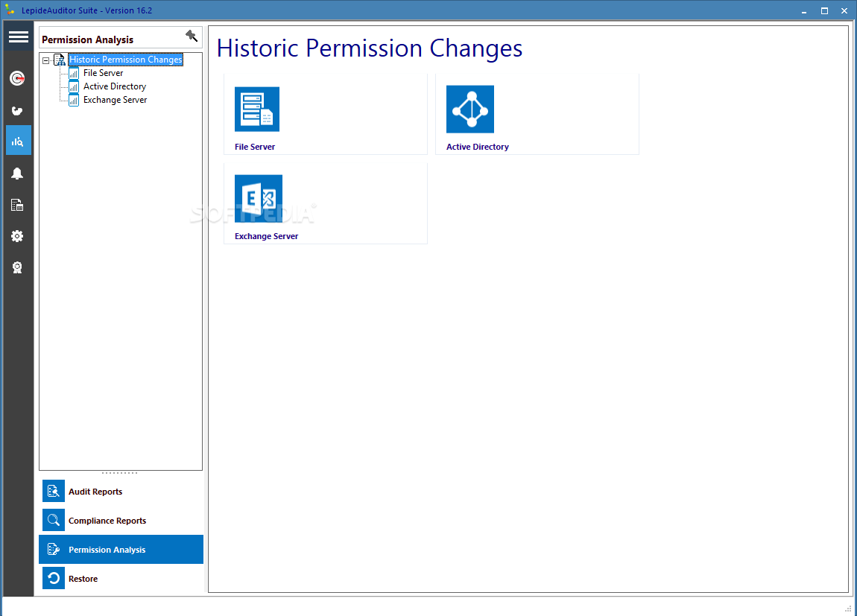Open the alerts bell icon
This screenshot has width=857, height=616.
17,173
